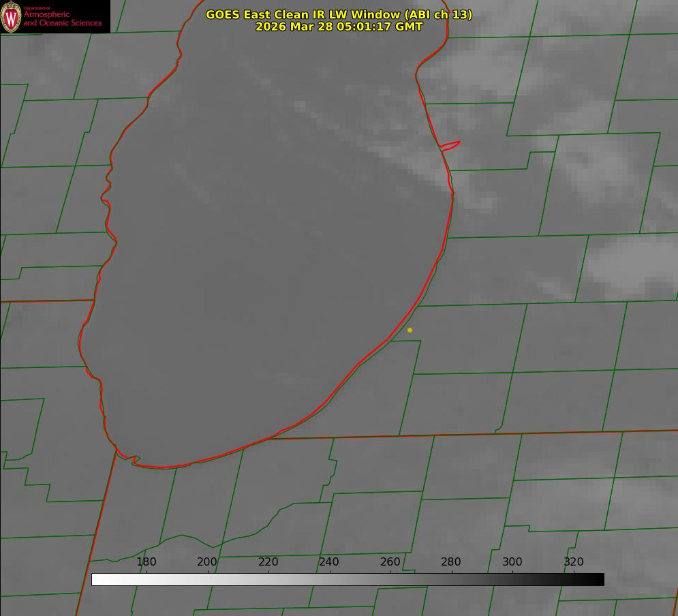
Task: Click the 240 colorbar tick label
Action: pos(329,562)
